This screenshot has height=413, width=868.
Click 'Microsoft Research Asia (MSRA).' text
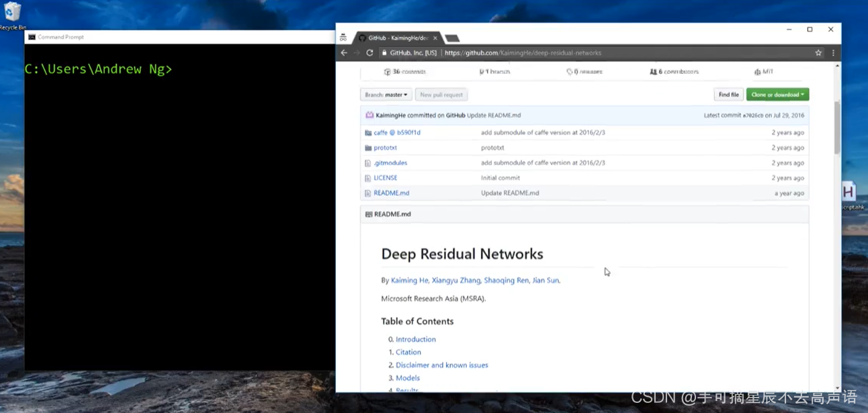(x=433, y=298)
